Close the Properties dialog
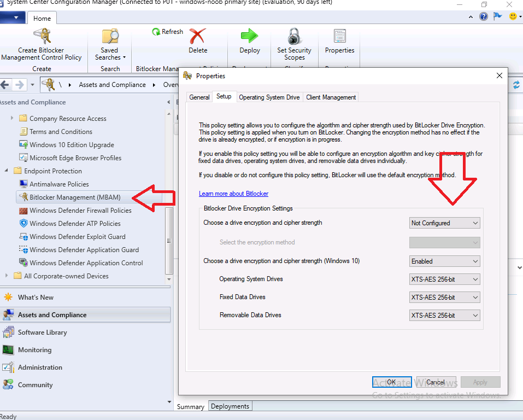Image resolution: width=523 pixels, height=420 pixels. point(500,75)
